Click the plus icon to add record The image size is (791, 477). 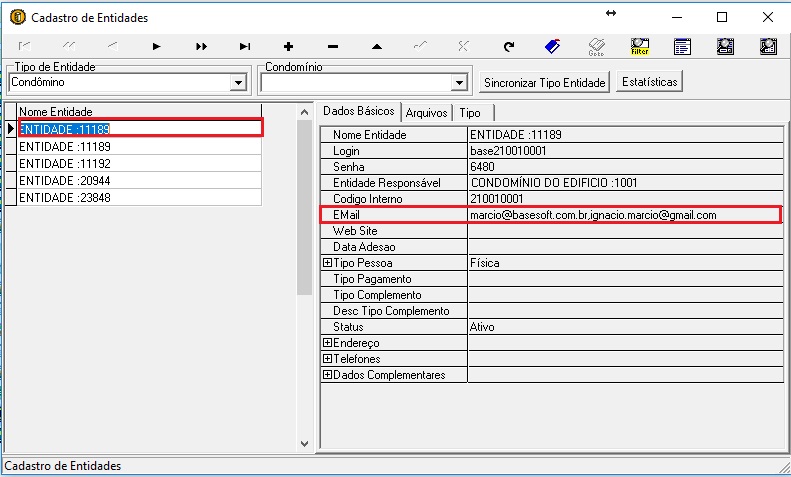tap(289, 46)
